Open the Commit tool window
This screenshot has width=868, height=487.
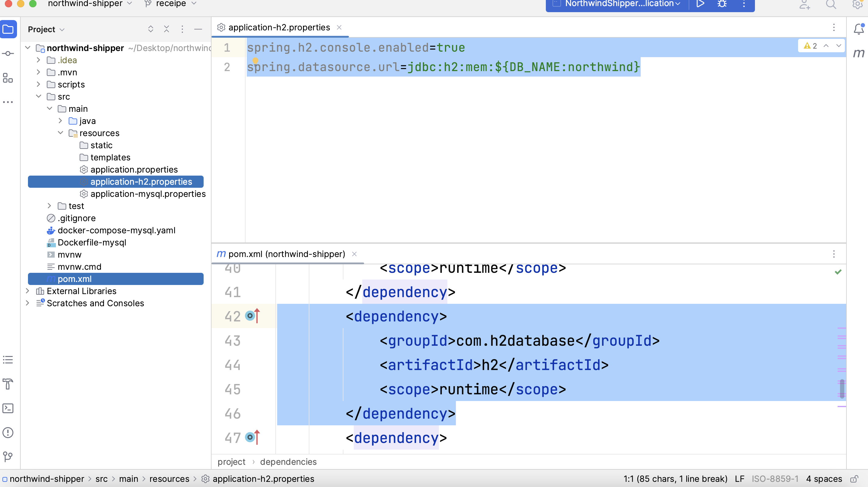tap(8, 53)
